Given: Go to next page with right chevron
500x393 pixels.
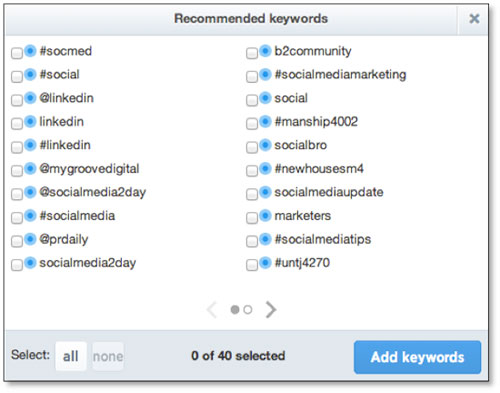Looking at the screenshot, I should [271, 310].
